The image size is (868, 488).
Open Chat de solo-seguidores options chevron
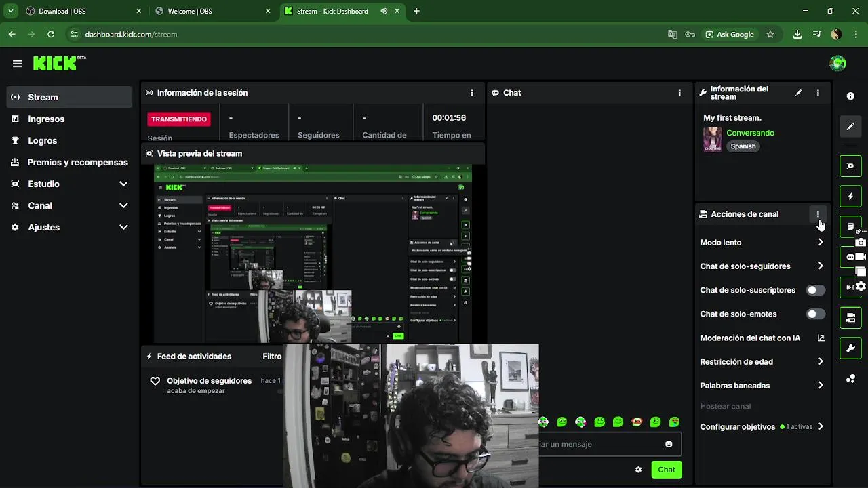(821, 266)
